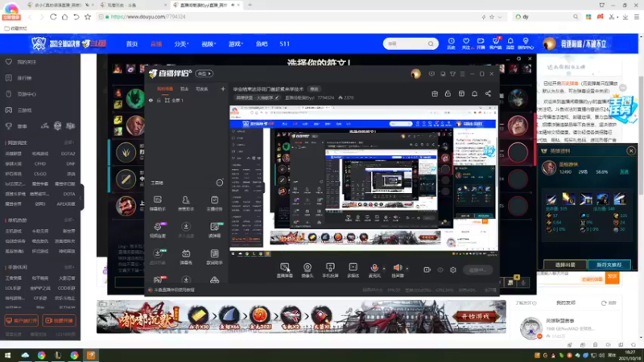Click 开始游戏 on the banner ad

click(x=476, y=316)
